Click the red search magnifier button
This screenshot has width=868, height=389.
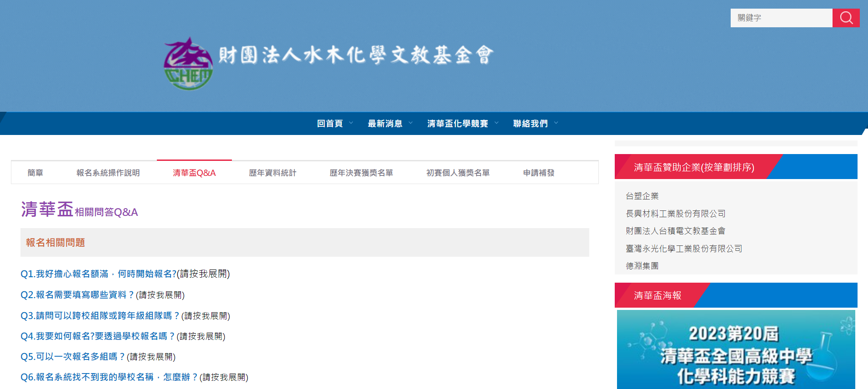click(846, 18)
